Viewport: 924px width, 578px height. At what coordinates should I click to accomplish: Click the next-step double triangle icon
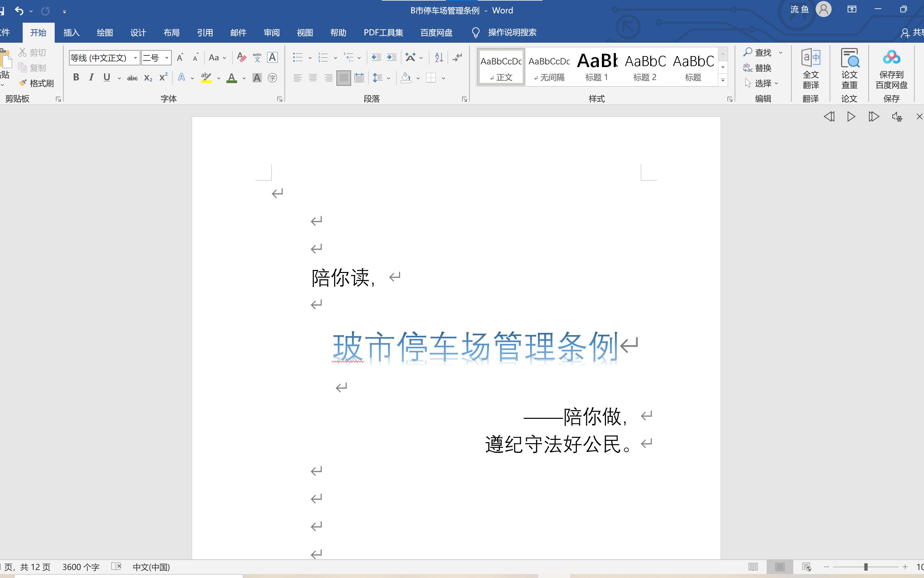874,116
